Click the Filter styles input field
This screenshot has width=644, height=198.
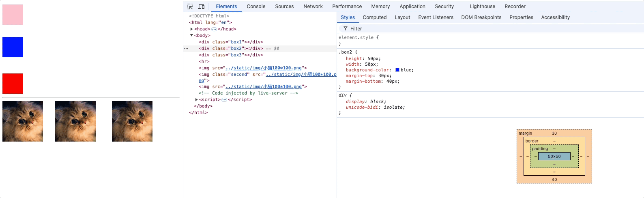(x=491, y=29)
